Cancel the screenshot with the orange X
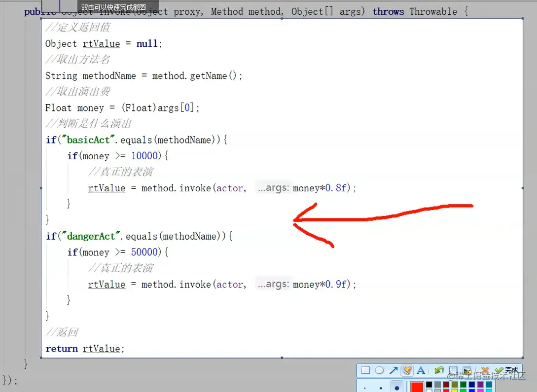This screenshot has width=537, height=392. pyautogui.click(x=485, y=370)
